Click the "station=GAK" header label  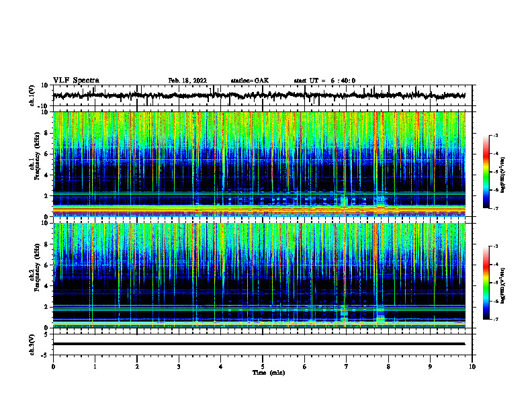coord(250,81)
